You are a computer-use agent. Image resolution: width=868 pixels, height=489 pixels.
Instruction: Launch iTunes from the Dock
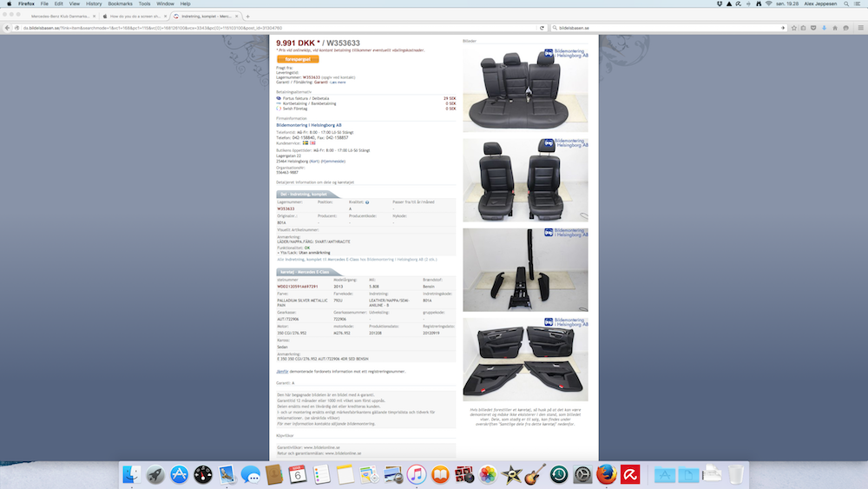[417, 474]
